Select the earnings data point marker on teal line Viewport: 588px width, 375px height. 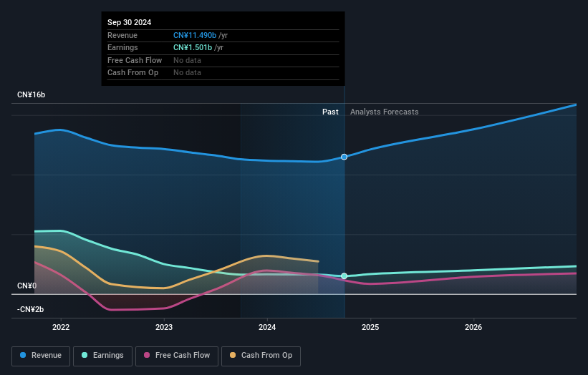[344, 276]
